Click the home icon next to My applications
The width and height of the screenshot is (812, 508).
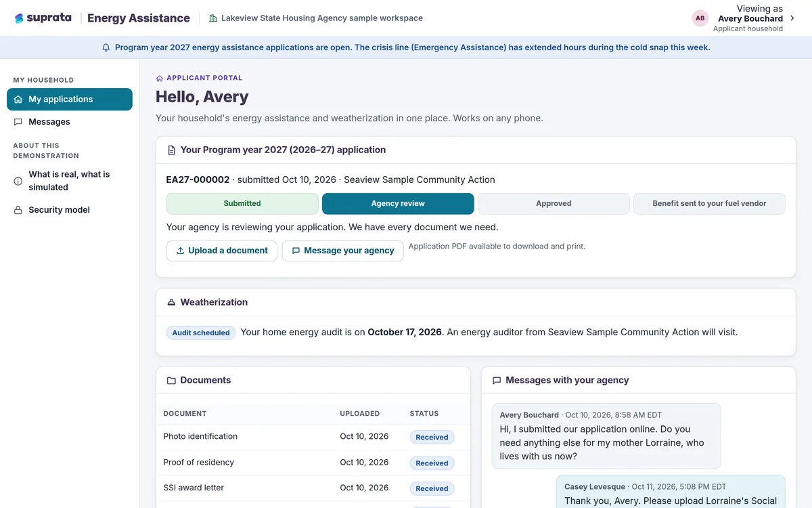[18, 100]
